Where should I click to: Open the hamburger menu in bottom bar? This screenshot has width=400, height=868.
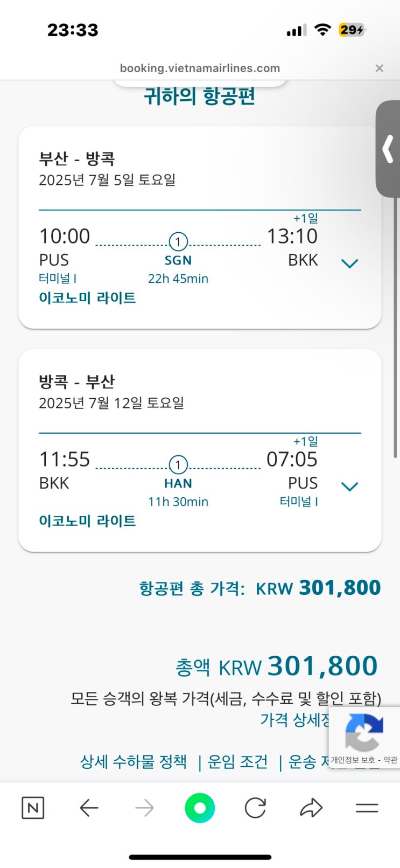[367, 808]
